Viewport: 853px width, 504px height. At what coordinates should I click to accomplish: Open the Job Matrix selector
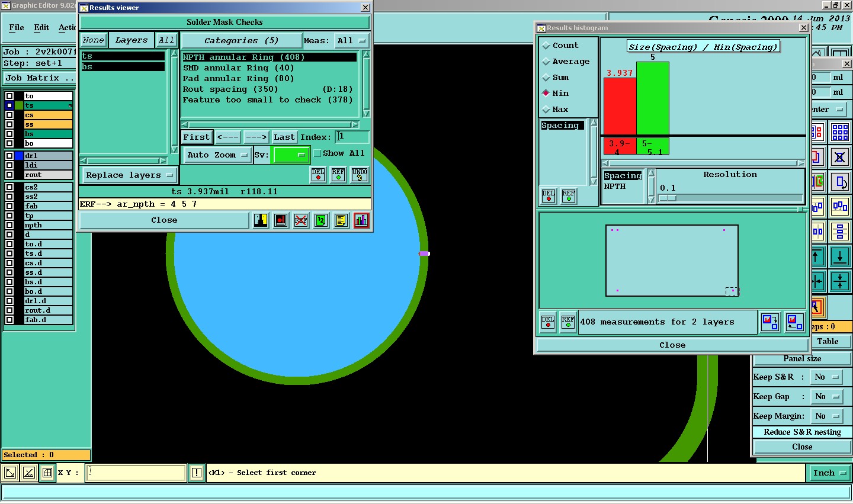click(40, 78)
